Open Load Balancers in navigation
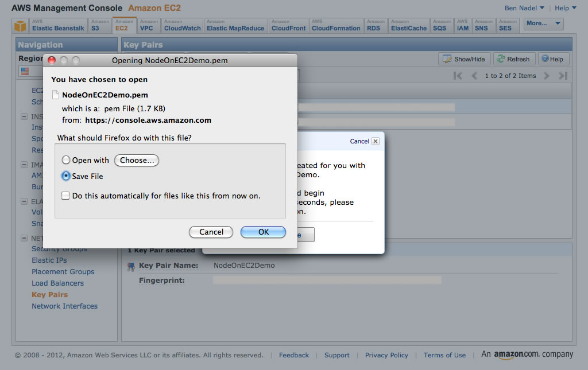 coord(58,283)
